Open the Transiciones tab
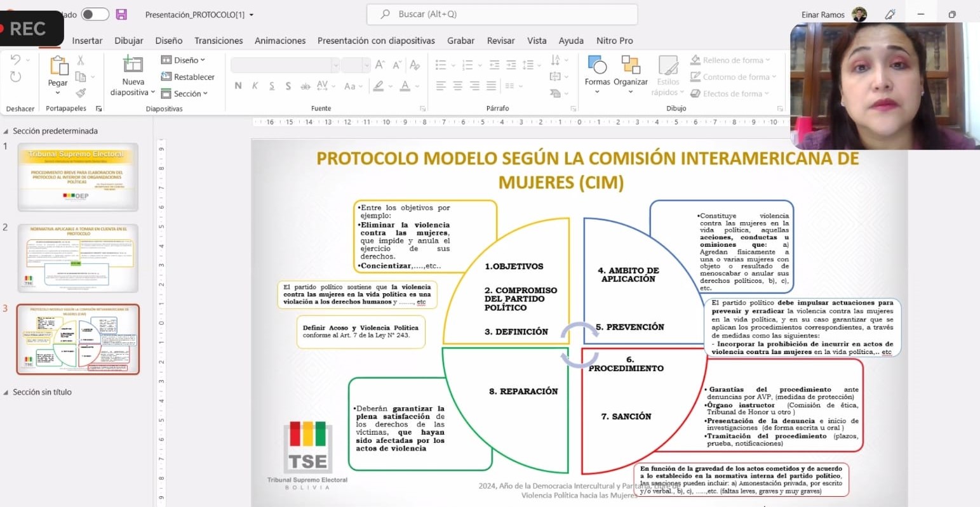 point(218,41)
